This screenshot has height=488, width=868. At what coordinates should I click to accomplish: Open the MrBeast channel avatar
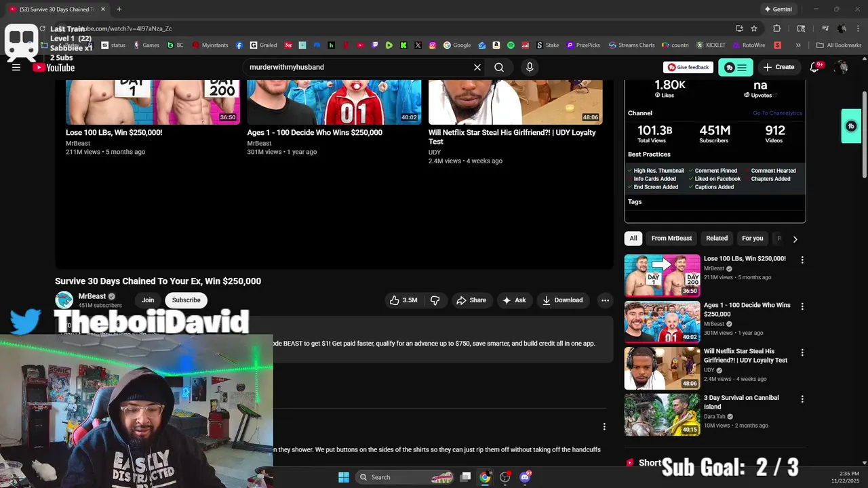point(64,300)
